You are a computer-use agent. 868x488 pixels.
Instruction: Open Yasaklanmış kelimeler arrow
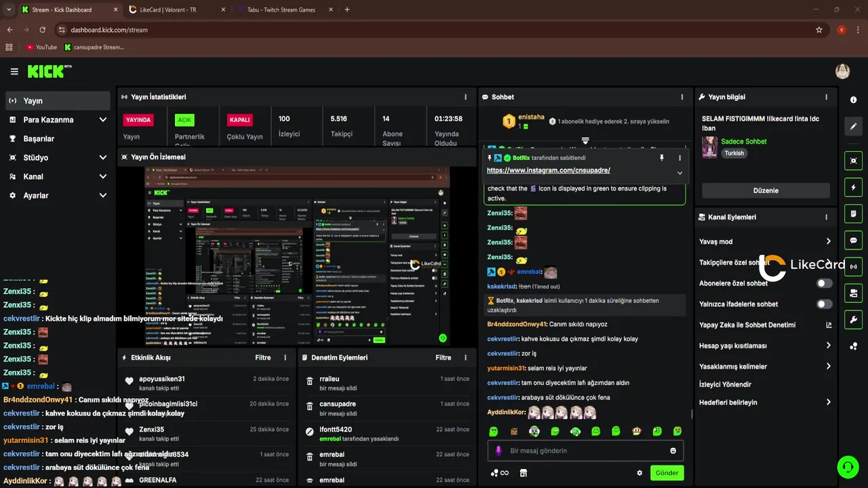828,366
